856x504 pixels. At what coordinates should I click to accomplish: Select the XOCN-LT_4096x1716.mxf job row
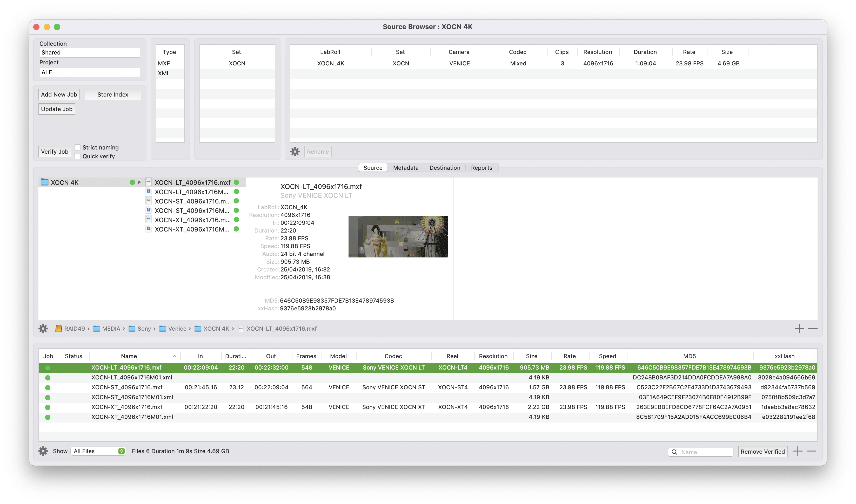pos(427,368)
